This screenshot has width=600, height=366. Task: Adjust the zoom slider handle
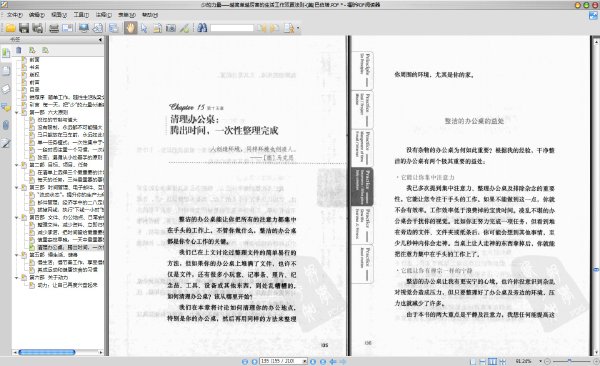tap(569, 361)
